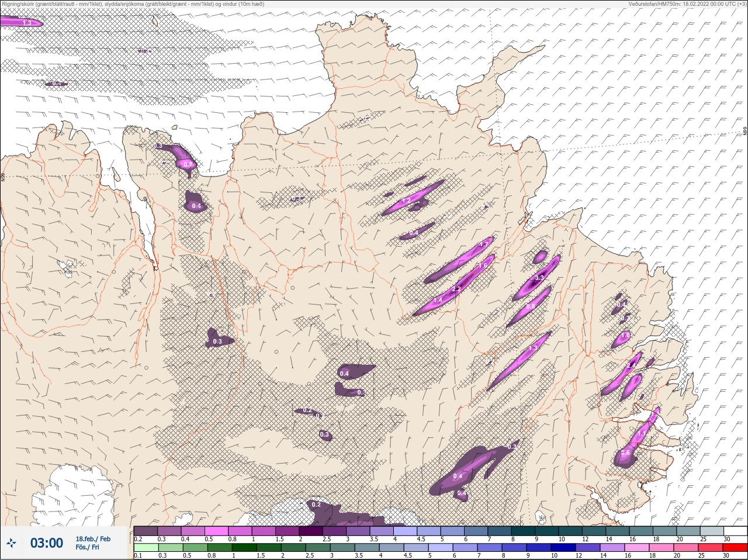Click the lower legend scale label 0.1

pos(138,555)
